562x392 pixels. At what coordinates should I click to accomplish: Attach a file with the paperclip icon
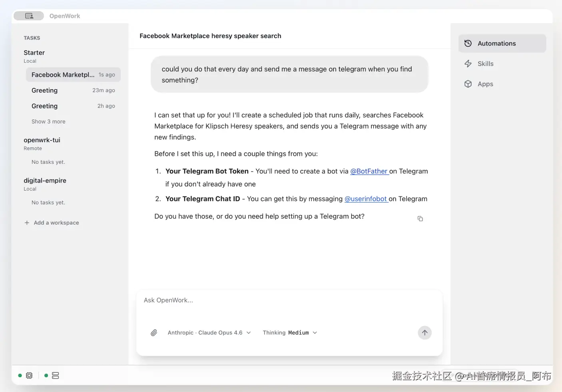point(154,333)
